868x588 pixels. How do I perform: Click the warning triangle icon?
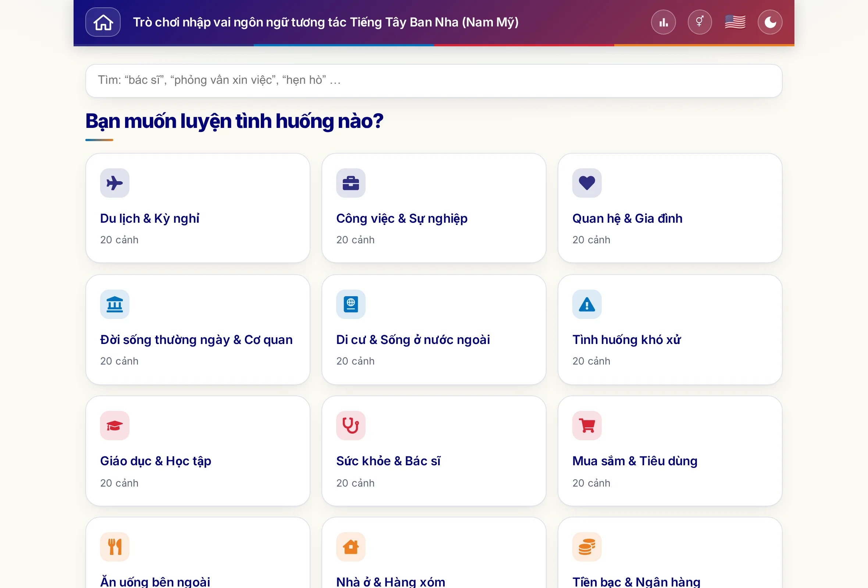[x=587, y=304]
